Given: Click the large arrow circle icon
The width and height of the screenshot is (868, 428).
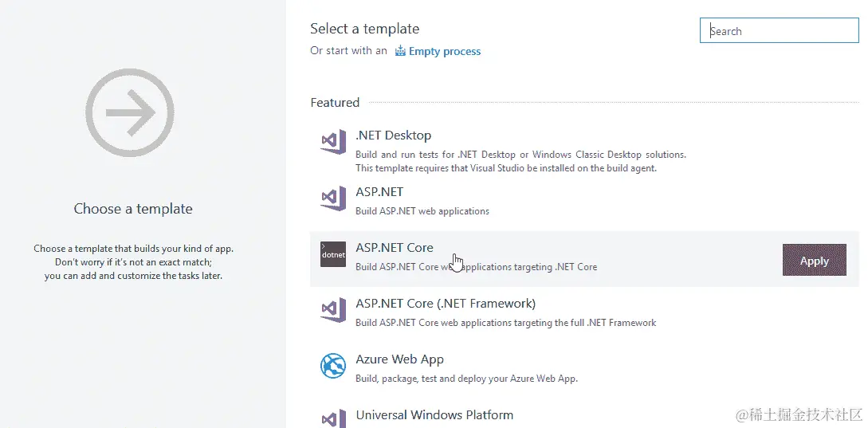Looking at the screenshot, I should point(130,113).
